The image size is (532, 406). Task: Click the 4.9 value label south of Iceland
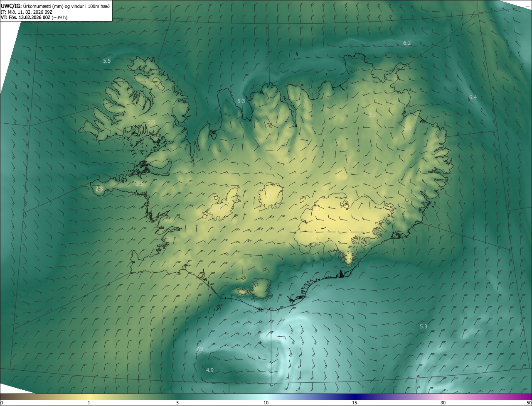tap(210, 370)
